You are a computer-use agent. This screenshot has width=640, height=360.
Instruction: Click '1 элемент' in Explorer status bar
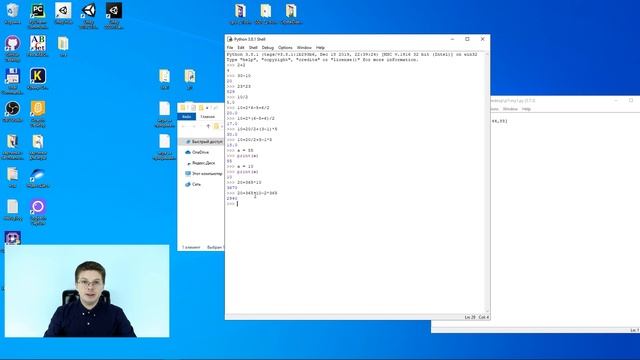191,247
